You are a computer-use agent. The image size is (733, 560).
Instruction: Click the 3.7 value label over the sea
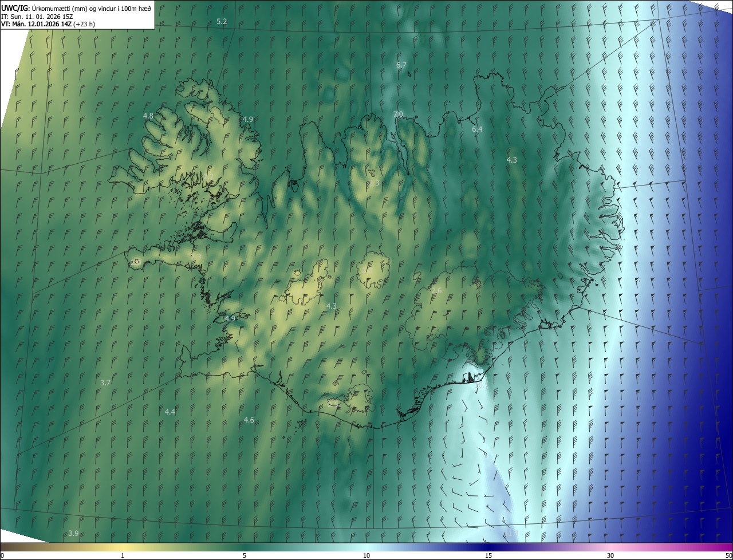tap(105, 382)
